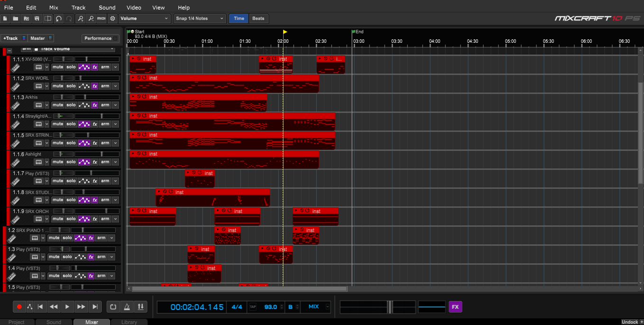Solo track 1.3 Play (VST3)

[x=67, y=257]
